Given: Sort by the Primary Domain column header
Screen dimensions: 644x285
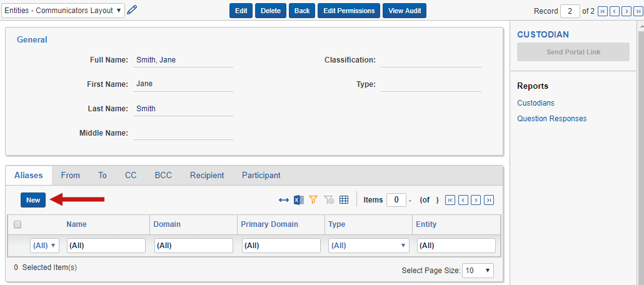Looking at the screenshot, I should [x=269, y=224].
